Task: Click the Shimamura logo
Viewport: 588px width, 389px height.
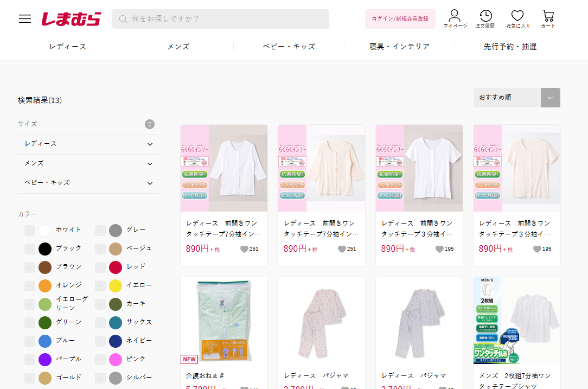Action: click(71, 19)
